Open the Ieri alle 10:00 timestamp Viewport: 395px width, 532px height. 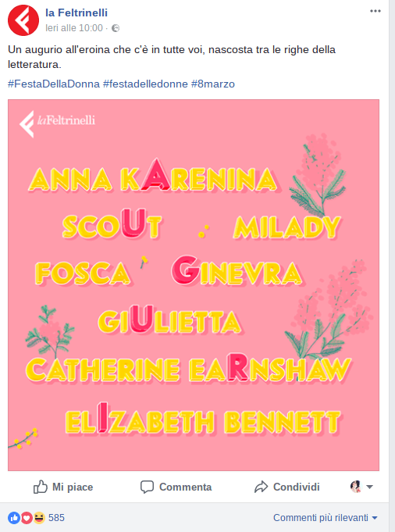click(x=74, y=28)
